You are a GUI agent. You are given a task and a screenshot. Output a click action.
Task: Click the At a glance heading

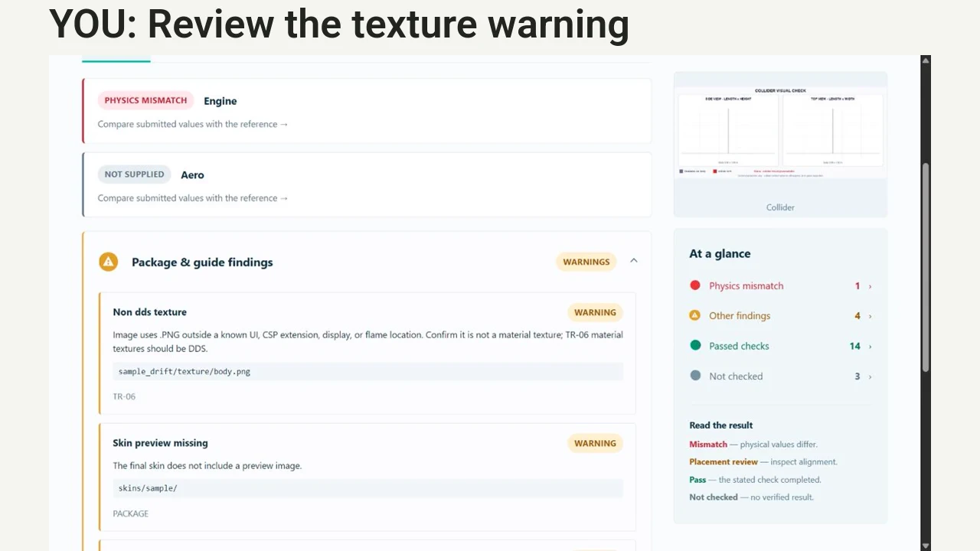720,254
